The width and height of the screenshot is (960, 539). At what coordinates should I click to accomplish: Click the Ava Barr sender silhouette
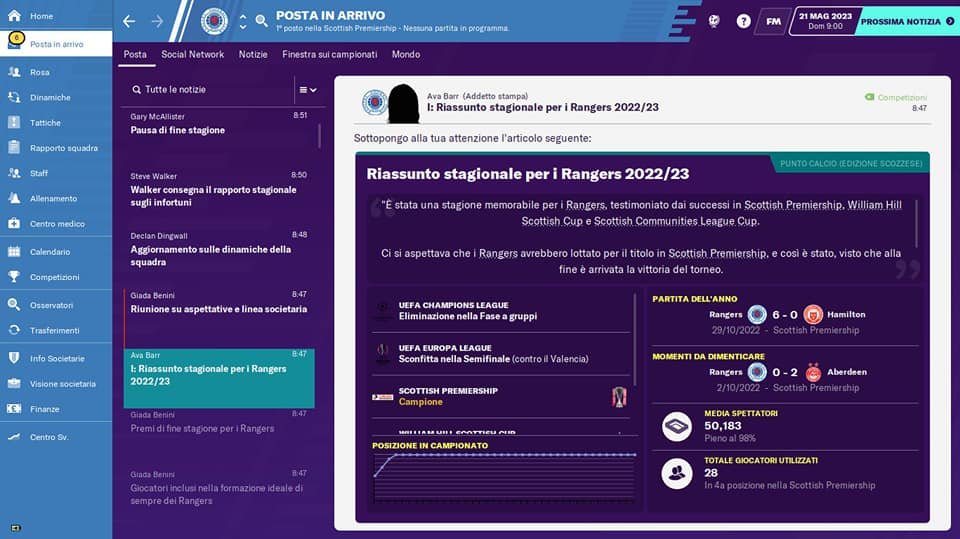click(x=403, y=104)
